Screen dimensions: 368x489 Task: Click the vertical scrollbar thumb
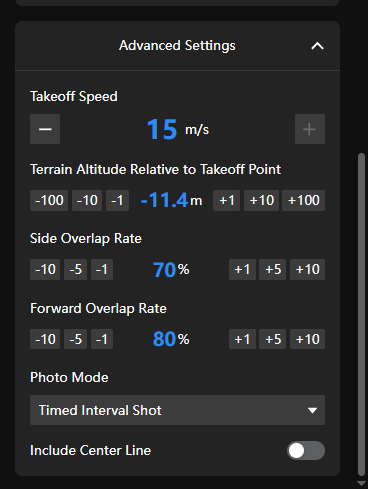(361, 314)
